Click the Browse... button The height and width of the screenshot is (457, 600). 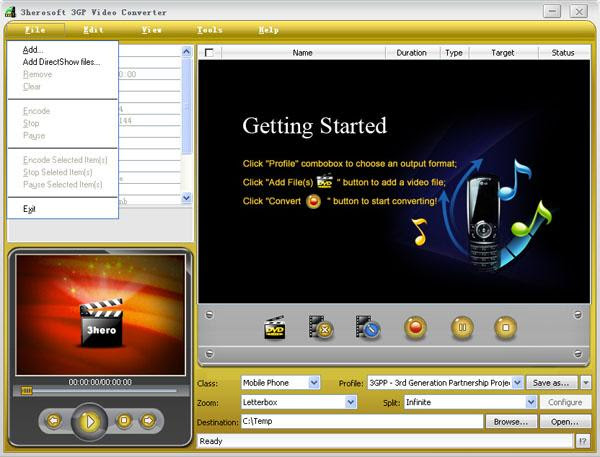click(511, 422)
